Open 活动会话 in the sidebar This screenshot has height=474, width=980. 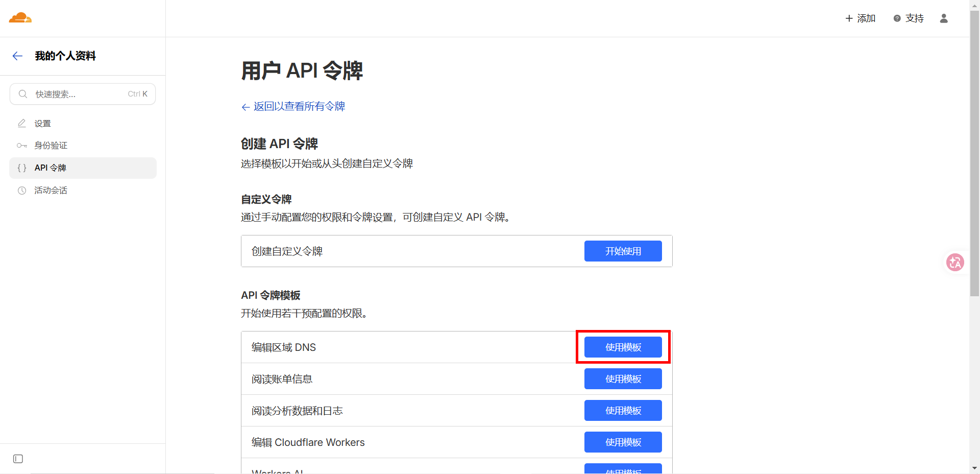(83, 191)
